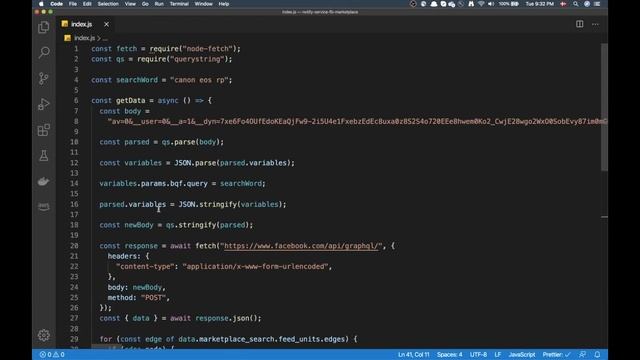Change language mode JavaScript
The height and width of the screenshot is (360, 640).
522,354
